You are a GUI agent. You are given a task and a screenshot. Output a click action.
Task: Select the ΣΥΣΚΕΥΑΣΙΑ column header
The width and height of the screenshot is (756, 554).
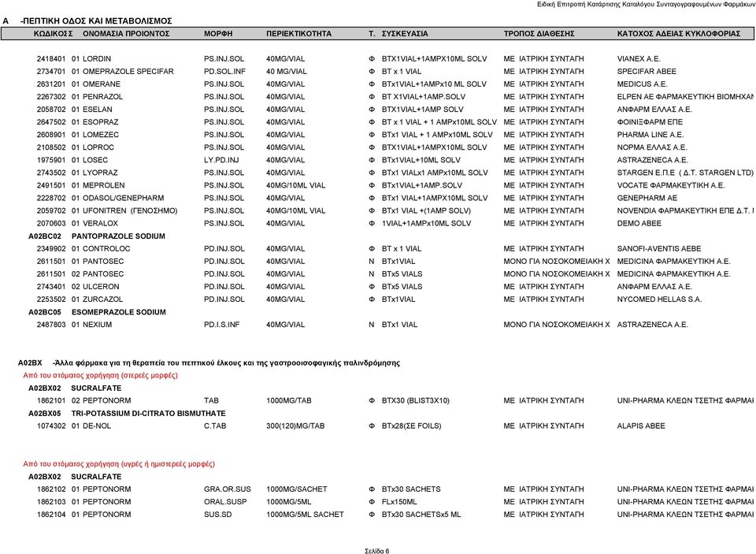click(x=405, y=34)
